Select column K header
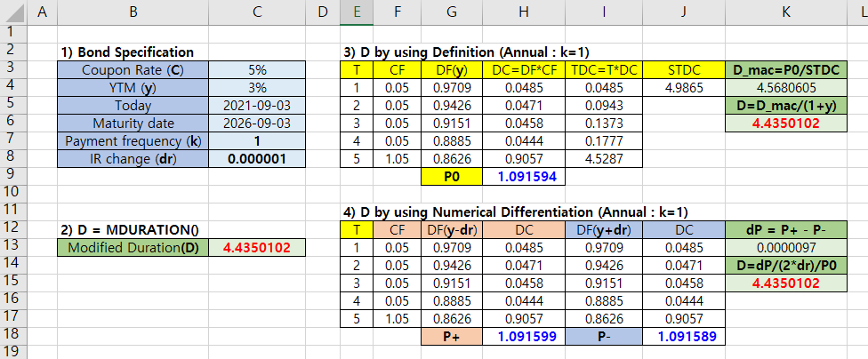 tap(786, 12)
